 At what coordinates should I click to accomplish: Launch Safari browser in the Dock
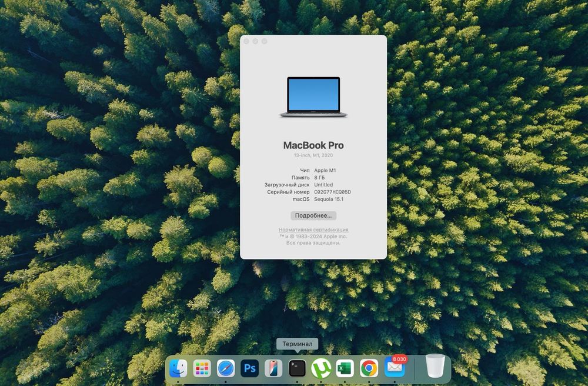point(226,368)
